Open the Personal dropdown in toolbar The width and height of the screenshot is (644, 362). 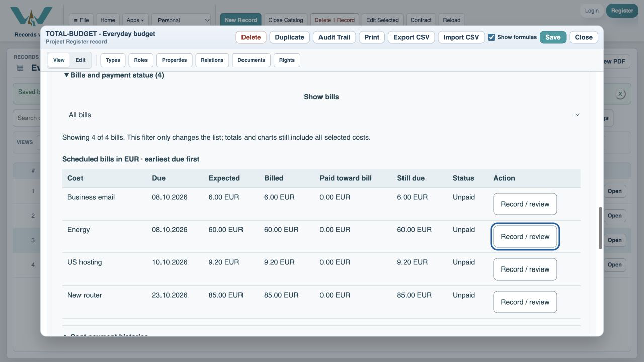pyautogui.click(x=181, y=20)
